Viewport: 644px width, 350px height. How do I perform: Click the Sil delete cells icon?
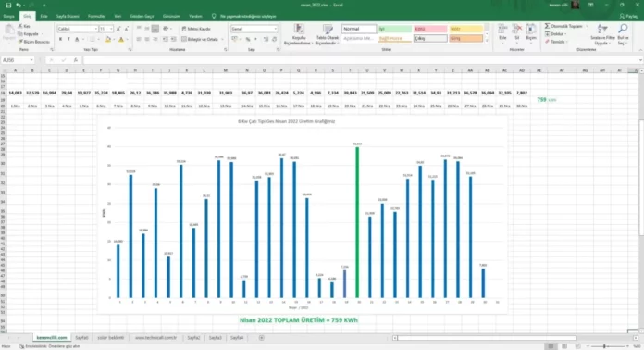(x=517, y=30)
